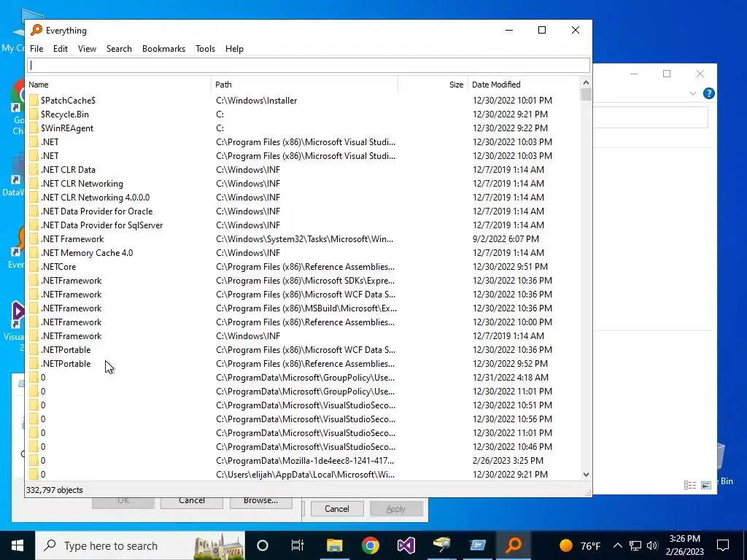Select the $PatchCache$ folder icon
Viewport: 747px width, 560px height.
pyautogui.click(x=34, y=101)
